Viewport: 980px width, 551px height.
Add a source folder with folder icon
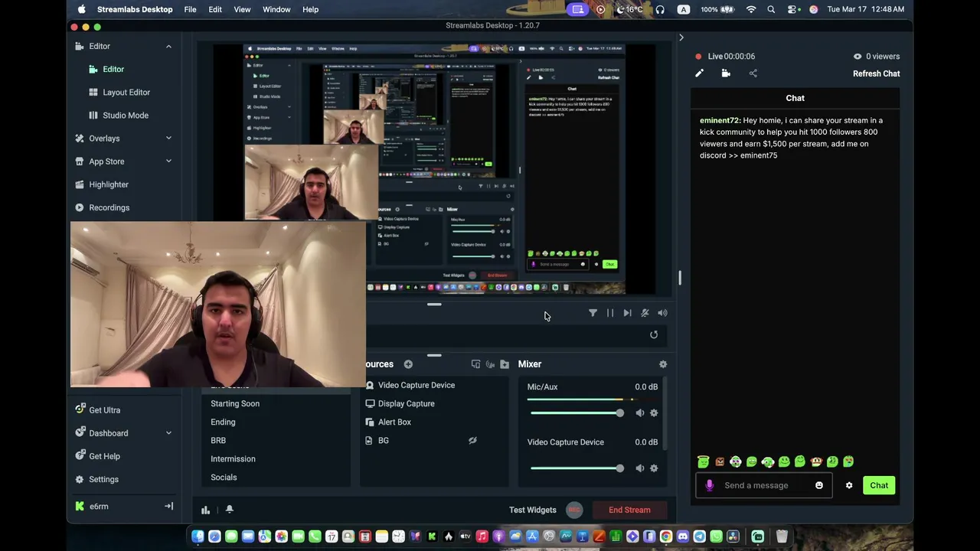pos(505,364)
